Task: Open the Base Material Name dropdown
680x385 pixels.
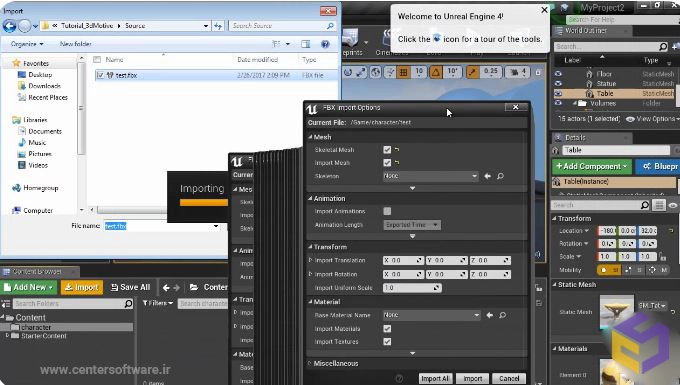Action: (432, 315)
